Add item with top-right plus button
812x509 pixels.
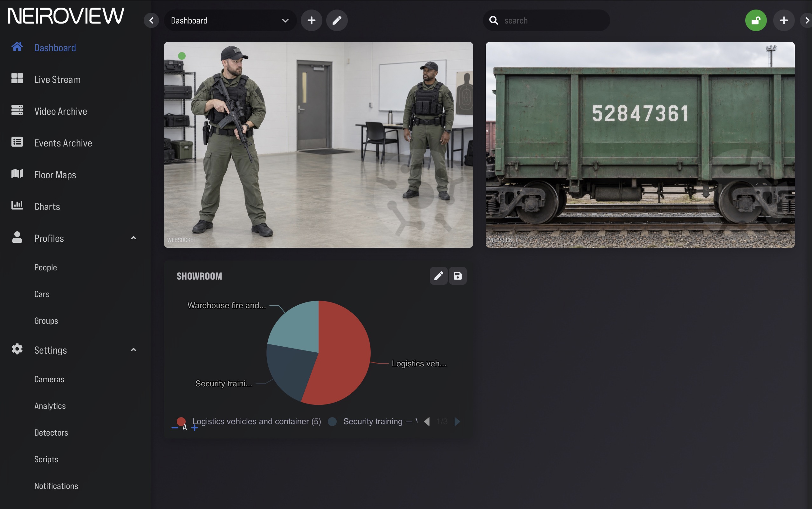784,21
